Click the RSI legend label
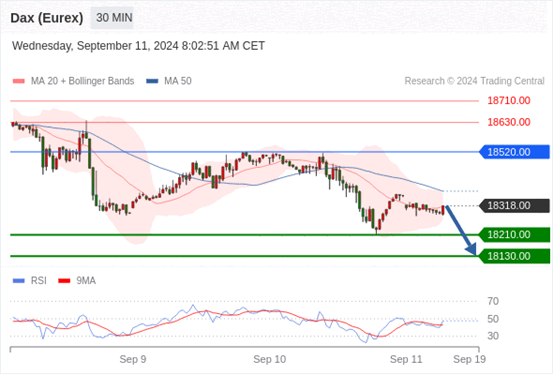This screenshot has height=375, width=553. (39, 281)
